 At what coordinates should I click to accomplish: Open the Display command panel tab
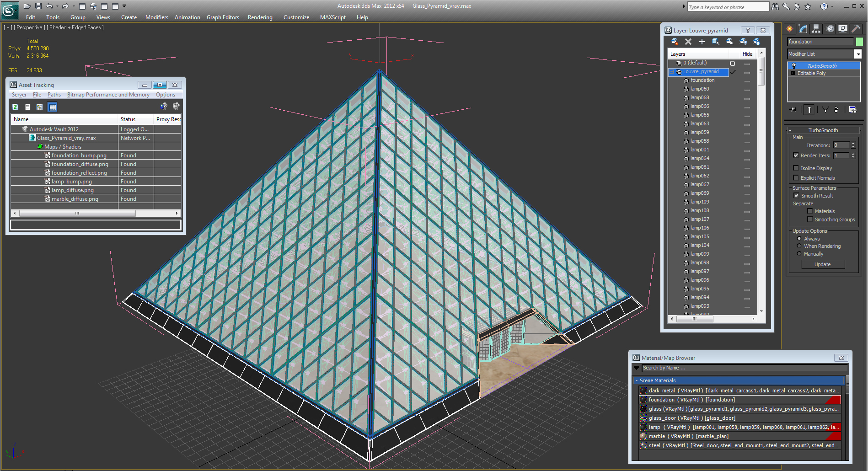(x=843, y=29)
